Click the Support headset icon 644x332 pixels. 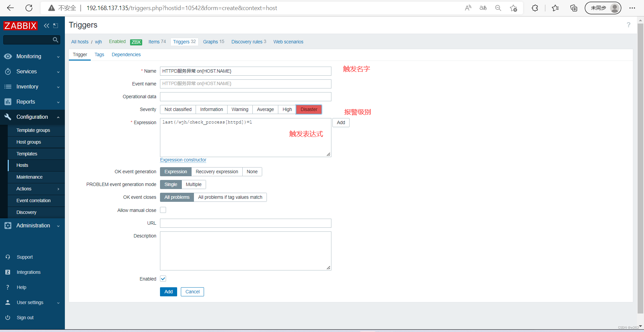click(8, 257)
